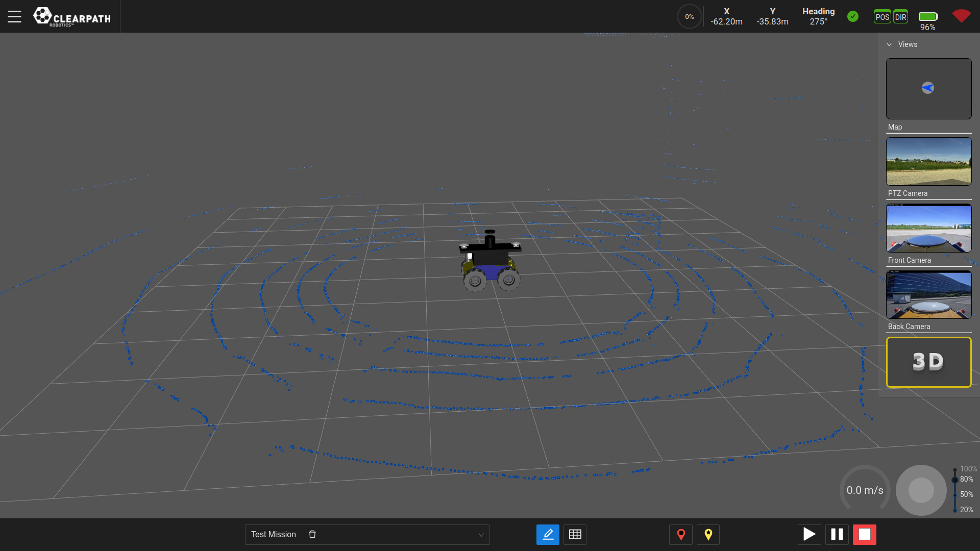Open the Test Mission dropdown
The height and width of the screenshot is (551, 980).
pos(481,535)
